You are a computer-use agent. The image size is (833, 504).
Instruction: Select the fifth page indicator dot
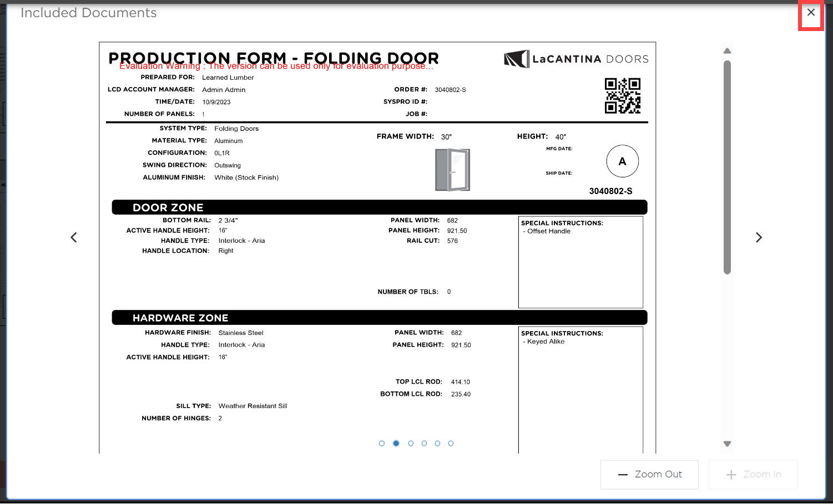pyautogui.click(x=437, y=444)
